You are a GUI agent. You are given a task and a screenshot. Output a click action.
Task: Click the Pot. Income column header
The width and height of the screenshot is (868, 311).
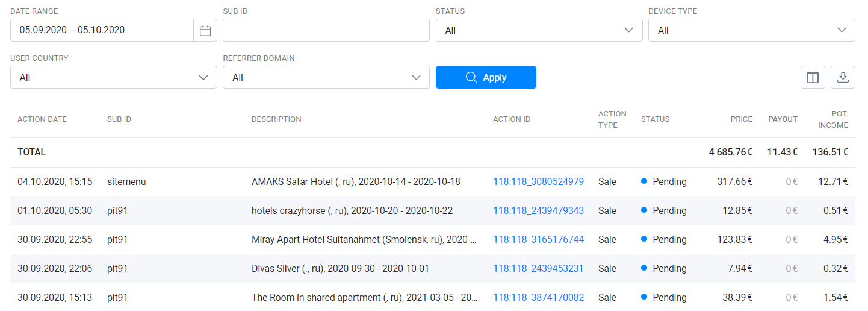833,119
